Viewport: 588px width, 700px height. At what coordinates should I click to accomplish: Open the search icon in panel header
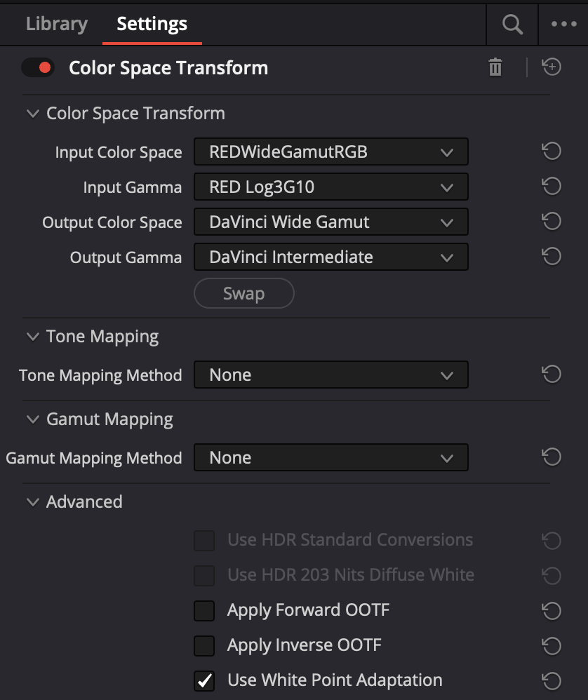coord(512,24)
